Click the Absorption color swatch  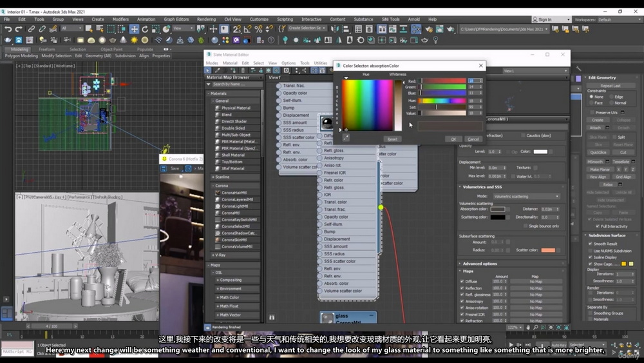pyautogui.click(x=497, y=210)
